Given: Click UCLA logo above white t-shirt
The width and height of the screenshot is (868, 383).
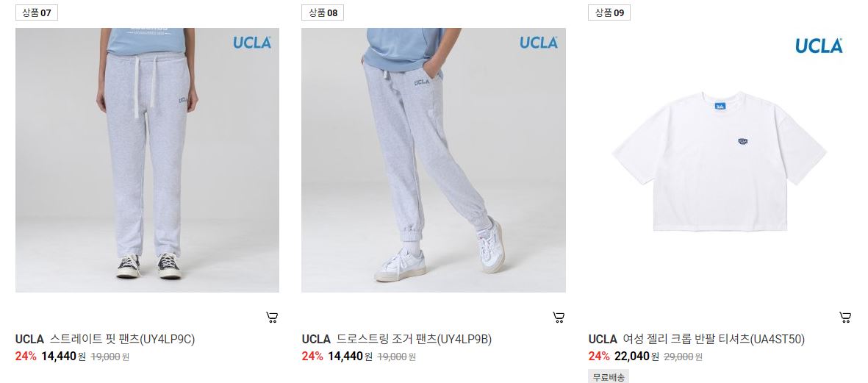Looking at the screenshot, I should coord(819,46).
